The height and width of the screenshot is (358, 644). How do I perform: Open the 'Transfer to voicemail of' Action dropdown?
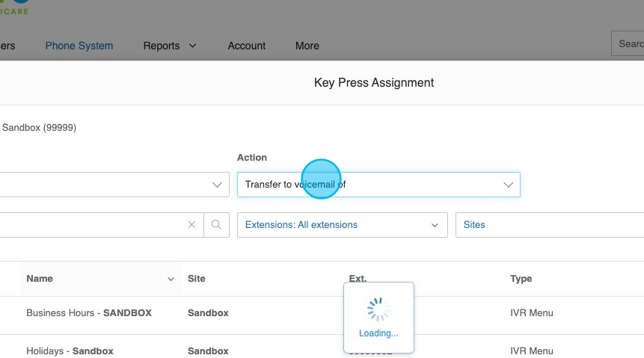[378, 185]
